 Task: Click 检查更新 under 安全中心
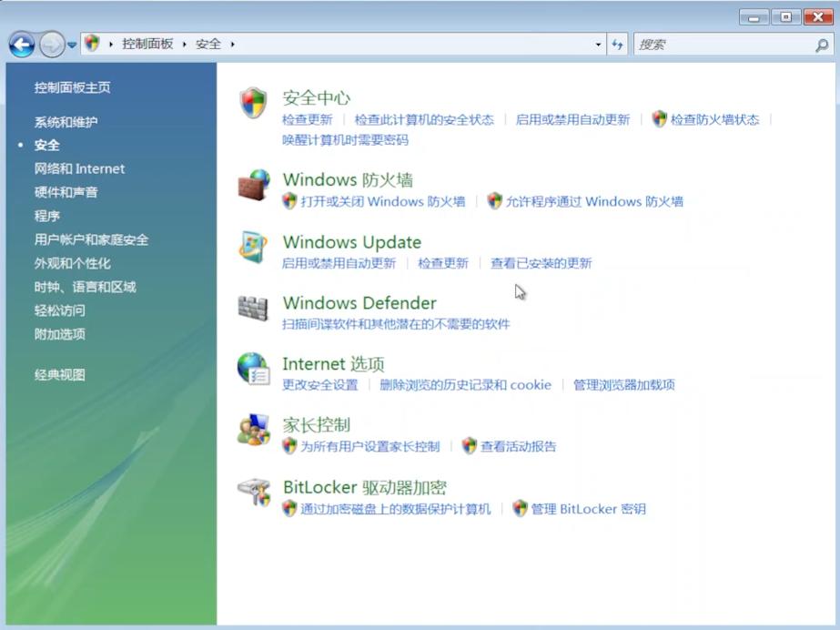(x=308, y=119)
